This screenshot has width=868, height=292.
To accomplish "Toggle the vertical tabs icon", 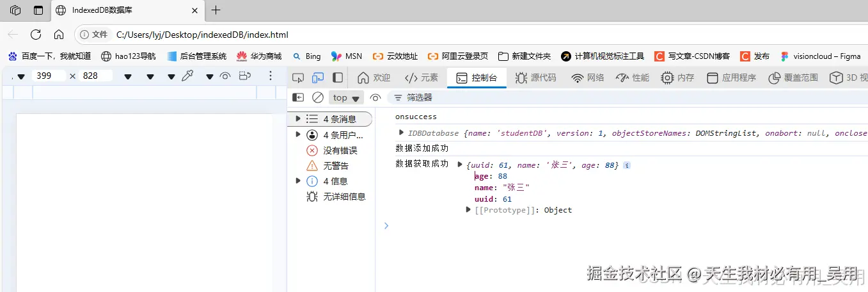I will [38, 10].
